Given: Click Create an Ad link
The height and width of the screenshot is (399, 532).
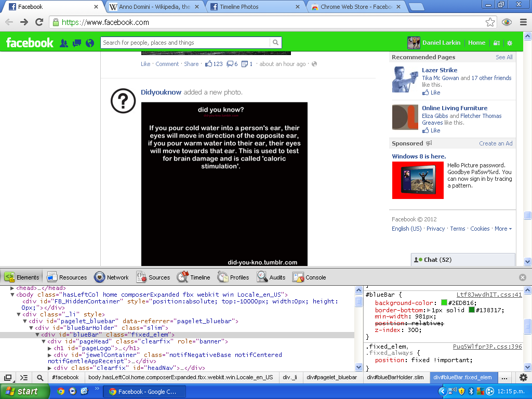Looking at the screenshot, I should tap(496, 143).
